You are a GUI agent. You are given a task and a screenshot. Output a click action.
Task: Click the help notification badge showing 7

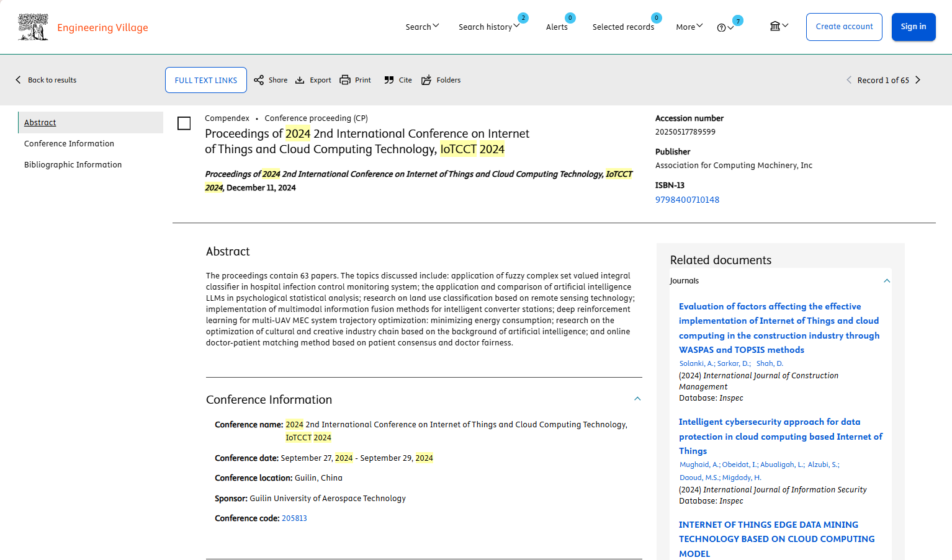point(738,20)
